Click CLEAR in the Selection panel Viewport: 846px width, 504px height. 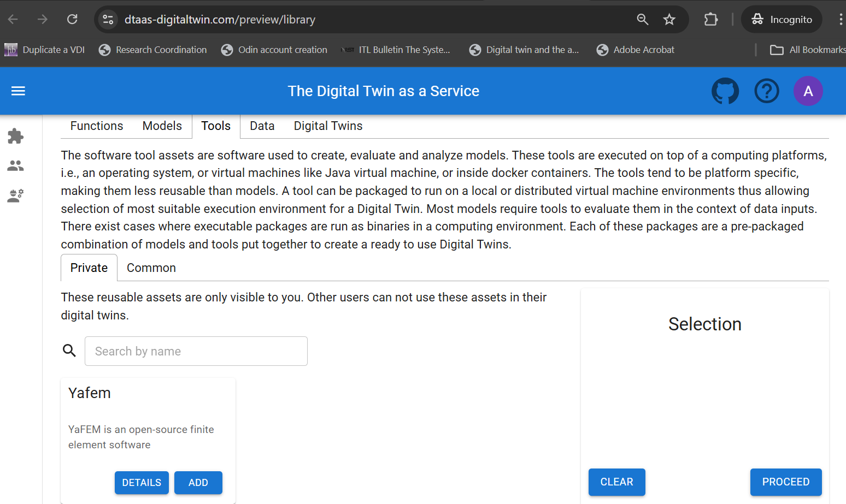pyautogui.click(x=616, y=482)
